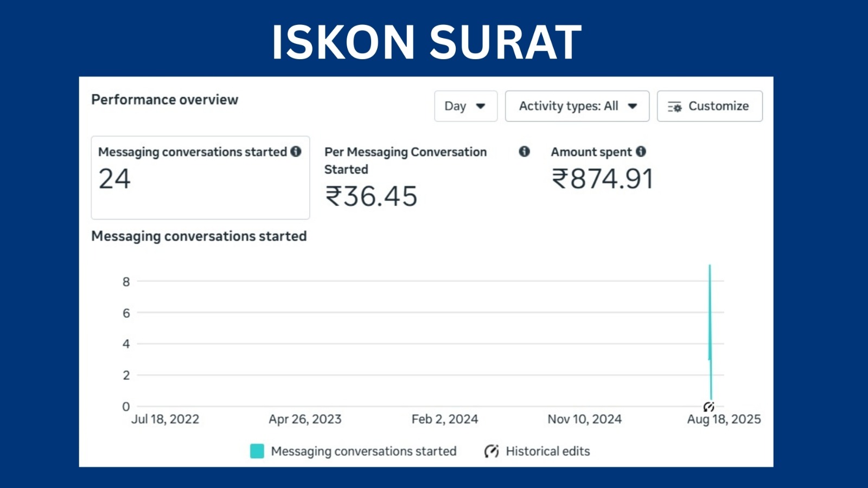Click info icon next to Amount spent
868x488 pixels.
click(641, 151)
